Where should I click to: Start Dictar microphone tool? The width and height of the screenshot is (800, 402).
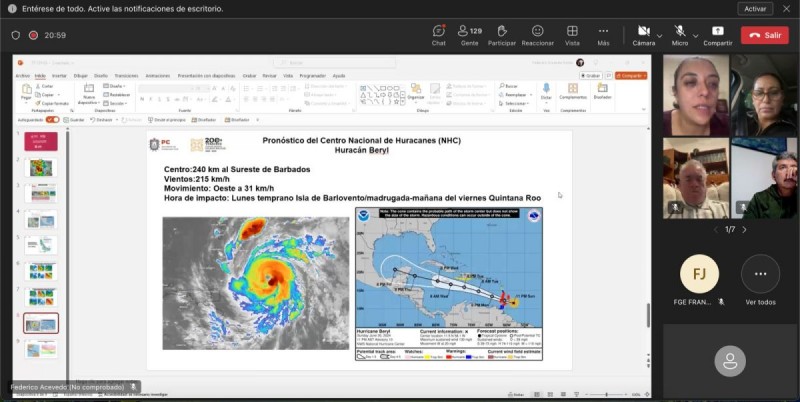(x=546, y=92)
